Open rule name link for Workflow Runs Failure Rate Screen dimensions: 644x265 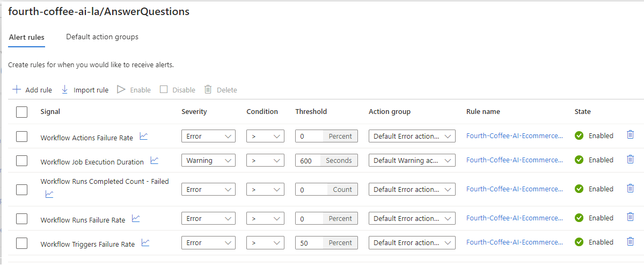click(x=515, y=218)
